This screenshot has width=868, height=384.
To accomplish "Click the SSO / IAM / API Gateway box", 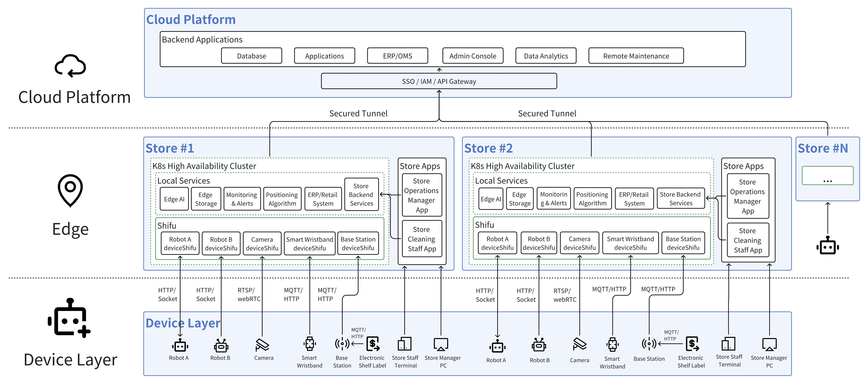I will (x=439, y=81).
